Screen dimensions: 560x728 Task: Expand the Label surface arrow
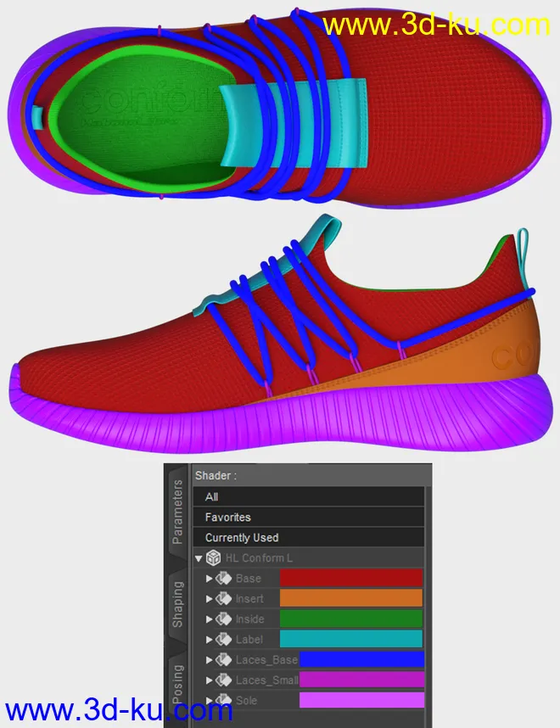210,640
